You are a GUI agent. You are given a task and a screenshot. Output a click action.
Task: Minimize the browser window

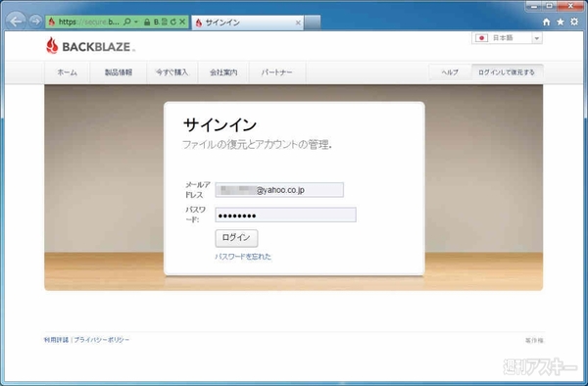[533, 6]
